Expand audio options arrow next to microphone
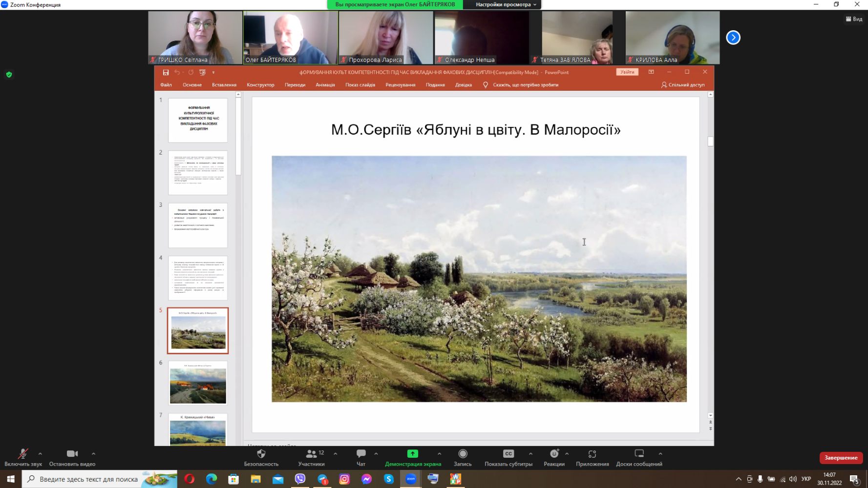Image resolution: width=868 pixels, height=488 pixels. pos(40,454)
